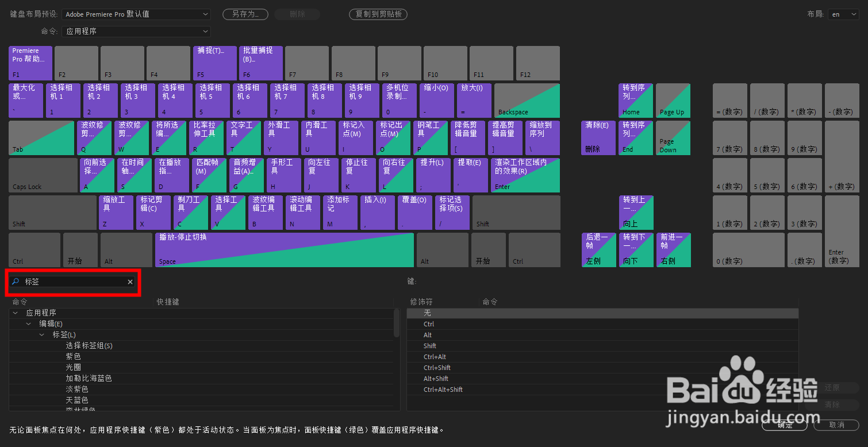This screenshot has width=868, height=447.
Task: Open the 布局 layout language dropdown (en)
Action: (844, 14)
